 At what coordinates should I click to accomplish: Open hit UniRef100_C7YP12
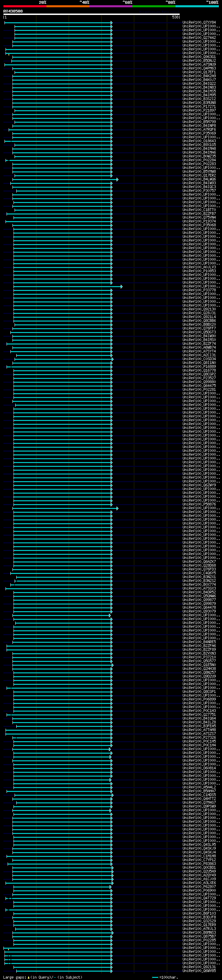pyautogui.click(x=199, y=860)
